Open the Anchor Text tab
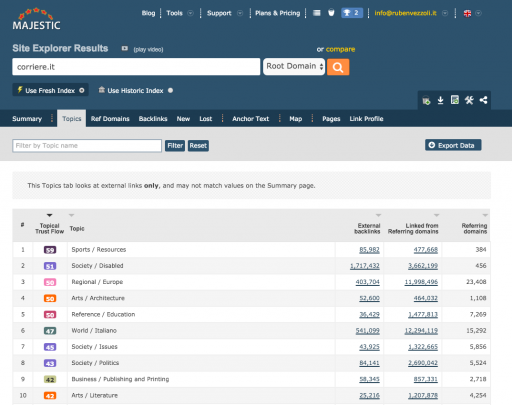Screen dimensions: 512x405 (251, 119)
